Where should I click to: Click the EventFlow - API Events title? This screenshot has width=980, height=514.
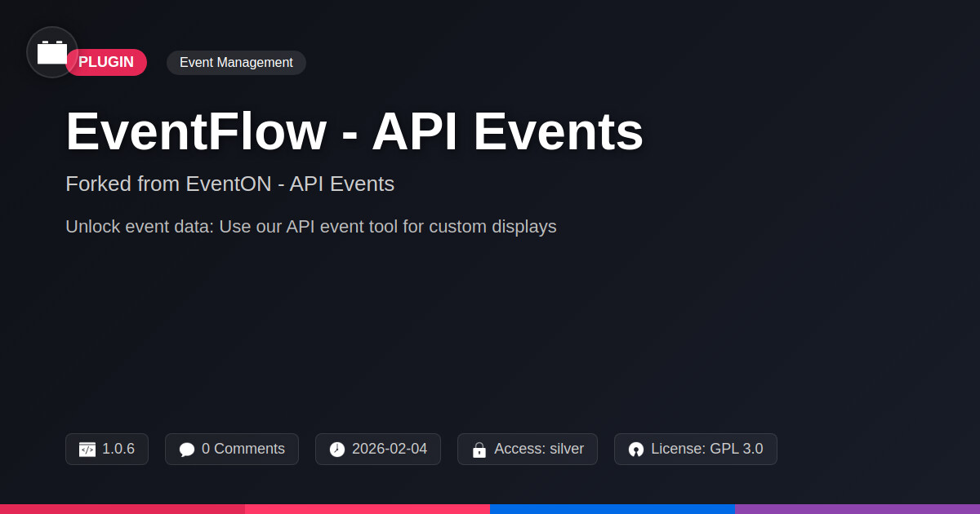tap(354, 131)
